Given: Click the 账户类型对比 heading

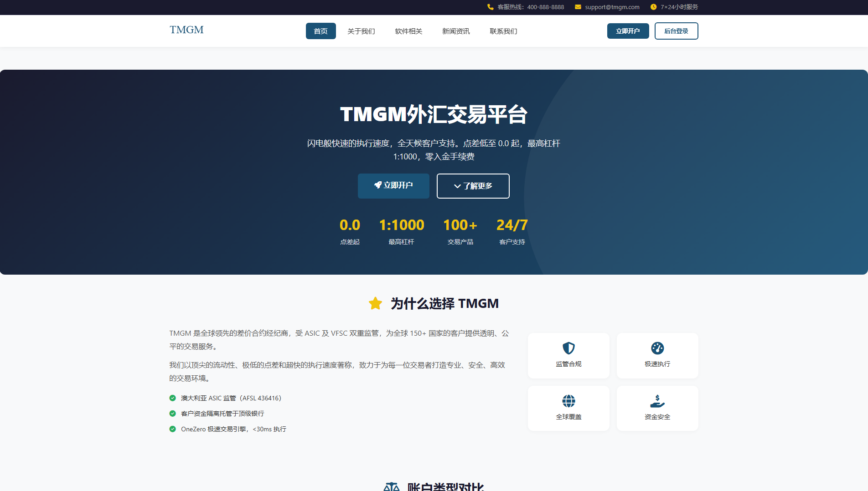Looking at the screenshot, I should click(445, 486).
